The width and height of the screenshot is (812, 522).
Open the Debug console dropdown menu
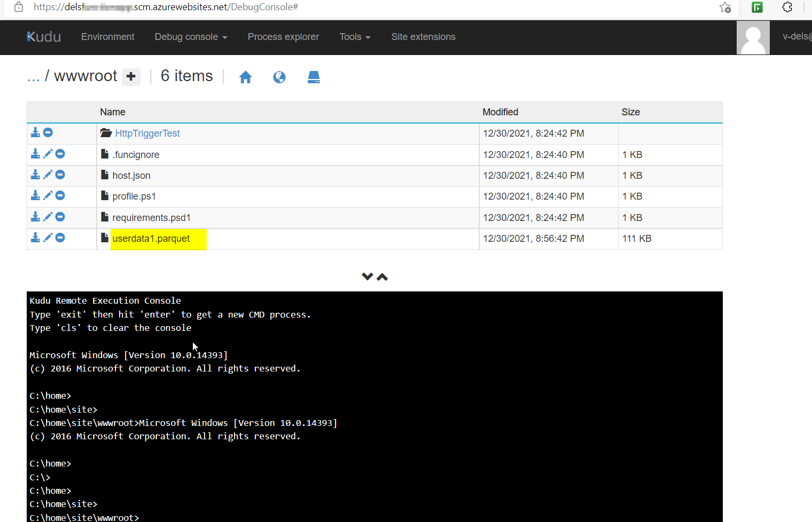[x=191, y=37]
